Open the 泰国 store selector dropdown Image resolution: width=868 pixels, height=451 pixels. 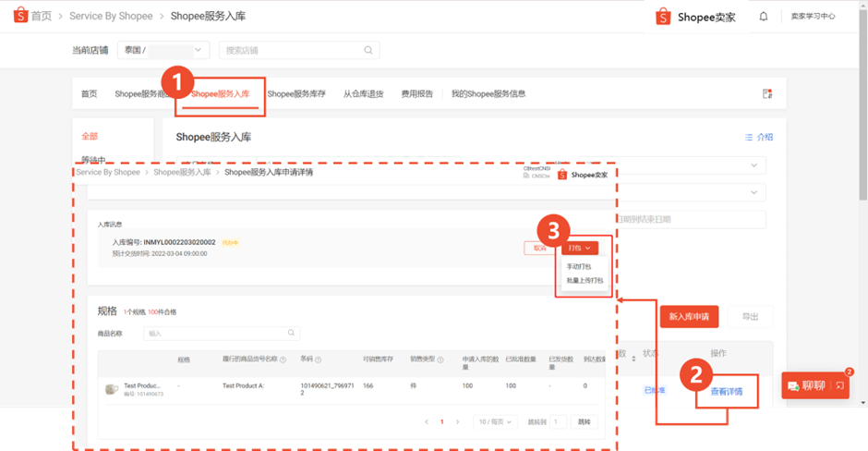pos(163,50)
